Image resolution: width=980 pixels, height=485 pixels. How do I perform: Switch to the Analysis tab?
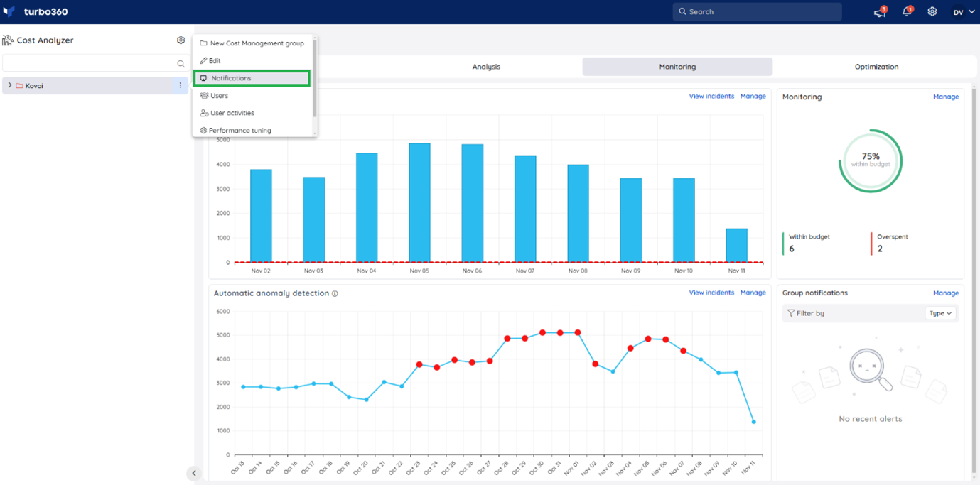486,66
